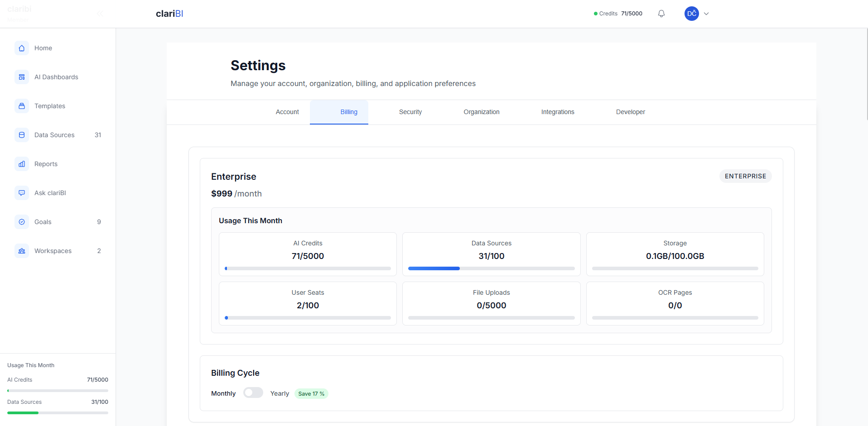
Task: Open notifications bell icon
Action: click(661, 14)
